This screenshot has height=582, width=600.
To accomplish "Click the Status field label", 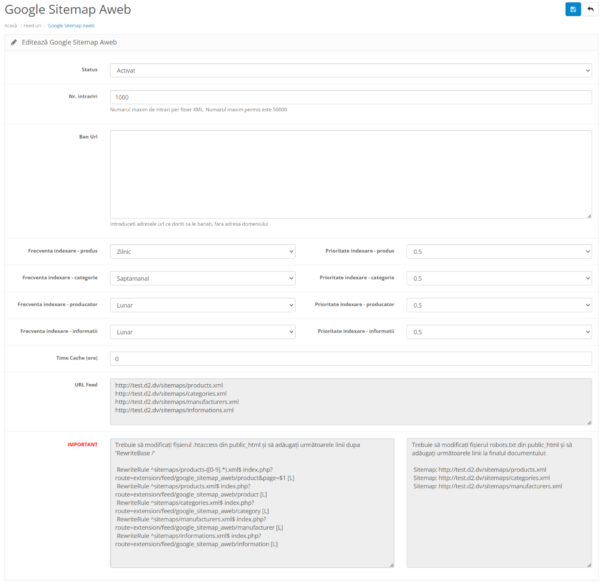I will (x=90, y=69).
